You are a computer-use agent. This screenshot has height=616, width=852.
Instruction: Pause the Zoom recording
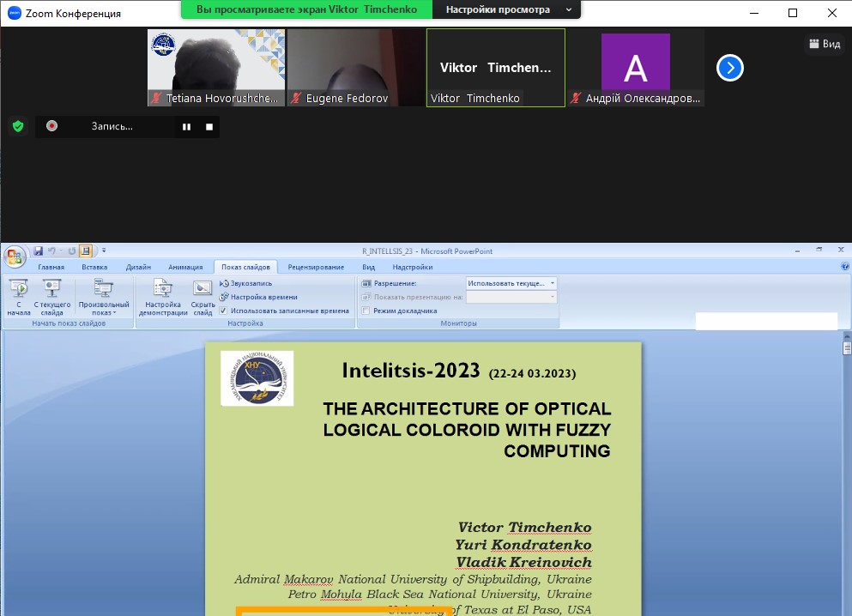pos(186,127)
